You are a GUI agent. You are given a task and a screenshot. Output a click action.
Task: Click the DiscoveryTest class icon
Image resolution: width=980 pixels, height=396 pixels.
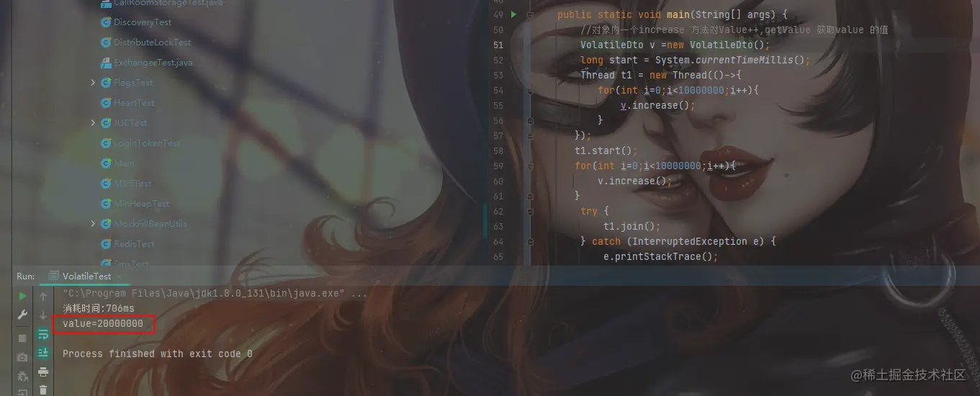tap(106, 22)
